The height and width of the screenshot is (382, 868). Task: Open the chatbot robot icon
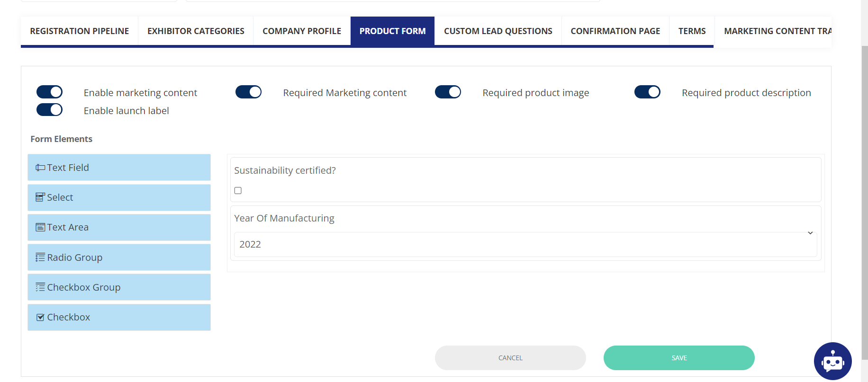(x=832, y=361)
